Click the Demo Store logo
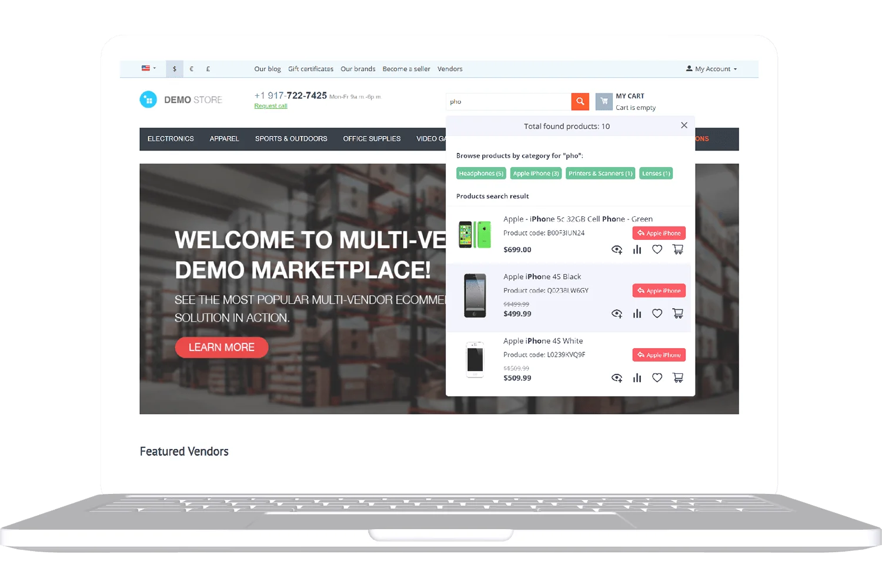This screenshot has width=882, height=588. point(181,100)
